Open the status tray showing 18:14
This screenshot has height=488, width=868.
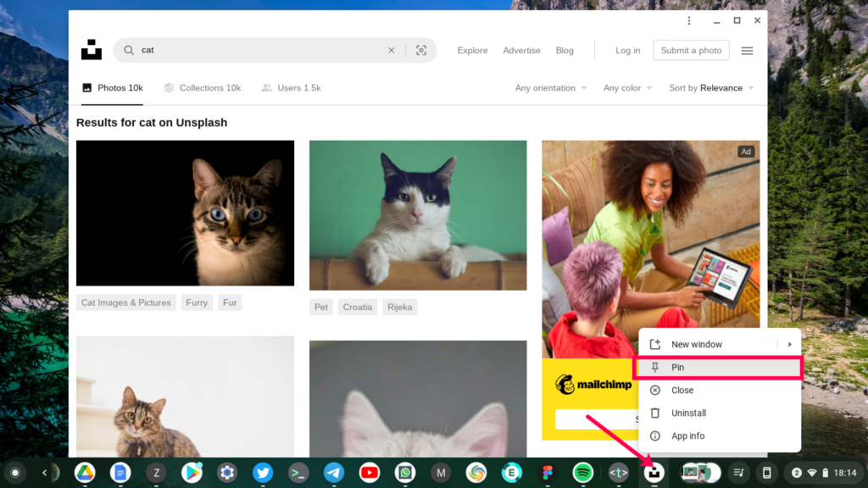(824, 473)
